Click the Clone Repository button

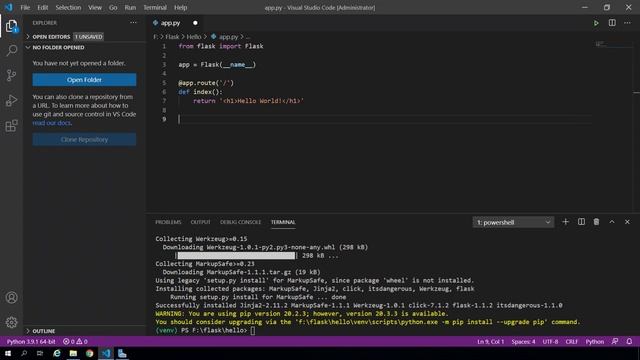click(x=84, y=140)
